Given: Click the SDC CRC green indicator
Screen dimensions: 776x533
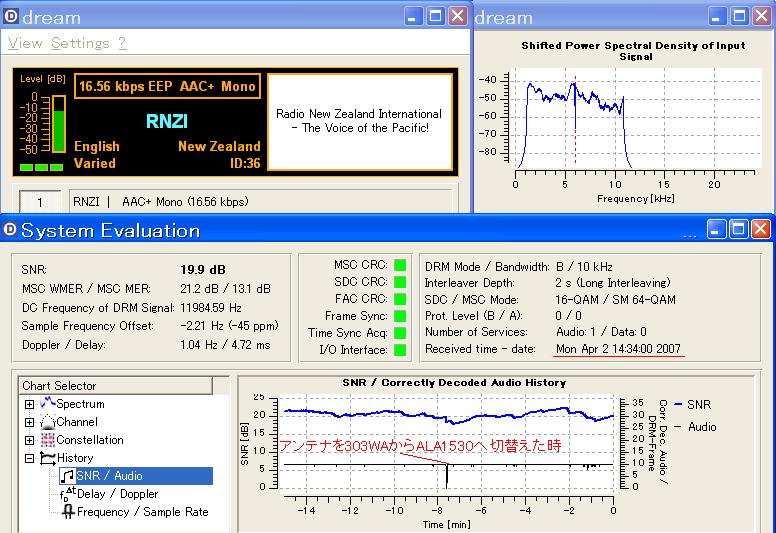Looking at the screenshot, I should [x=400, y=282].
